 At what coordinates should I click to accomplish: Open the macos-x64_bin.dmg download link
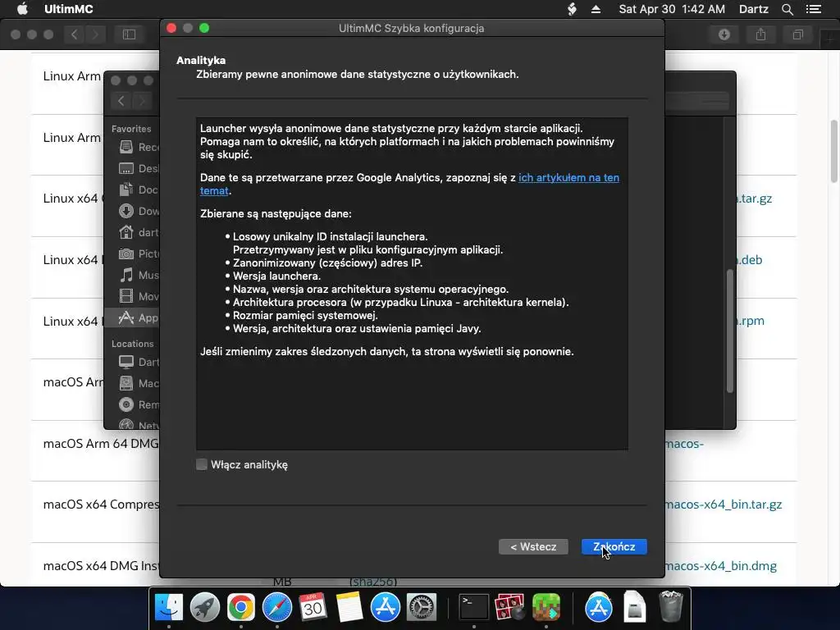[720, 566]
